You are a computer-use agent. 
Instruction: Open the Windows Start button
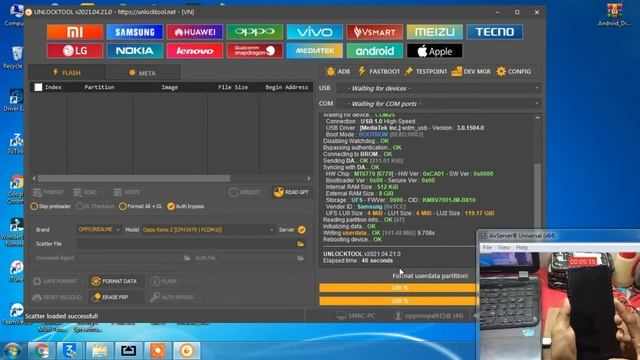(x=12, y=351)
